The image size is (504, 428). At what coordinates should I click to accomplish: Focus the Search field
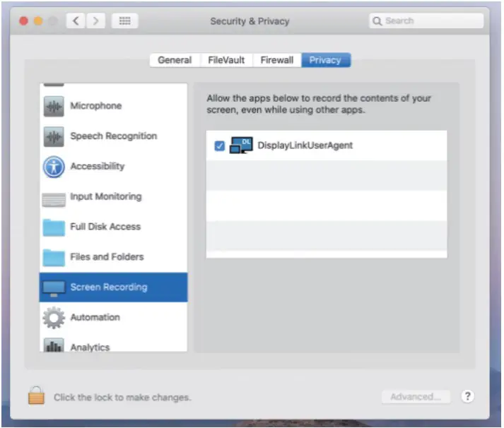[x=426, y=21]
